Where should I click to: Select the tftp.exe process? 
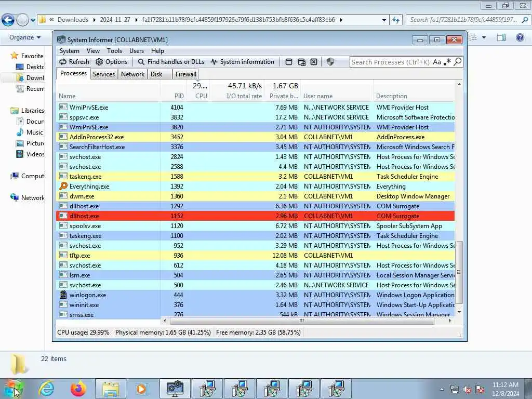(x=255, y=256)
